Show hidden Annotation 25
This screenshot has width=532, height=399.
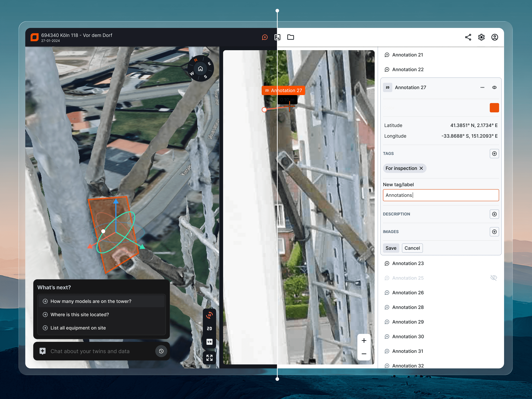tap(494, 278)
